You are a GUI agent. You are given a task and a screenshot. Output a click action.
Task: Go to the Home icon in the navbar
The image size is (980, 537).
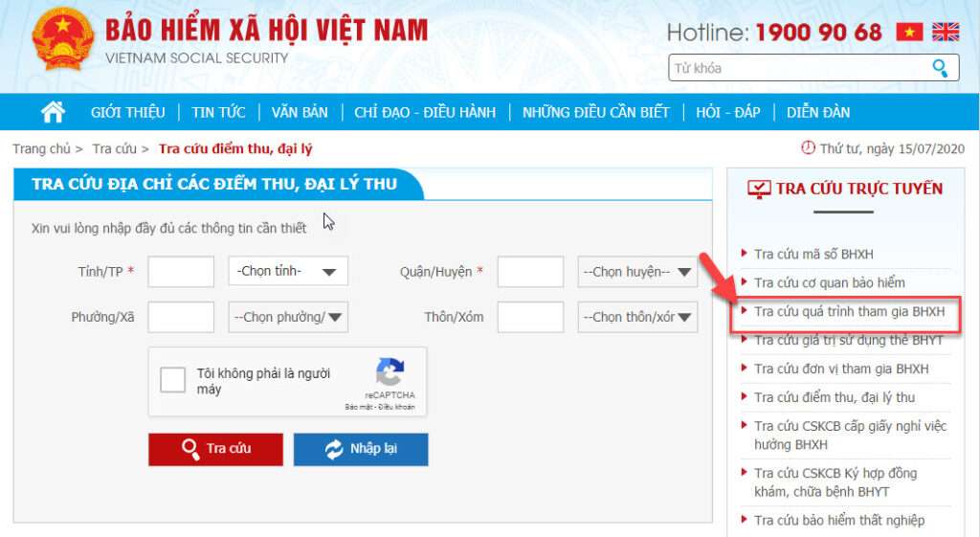(54, 112)
